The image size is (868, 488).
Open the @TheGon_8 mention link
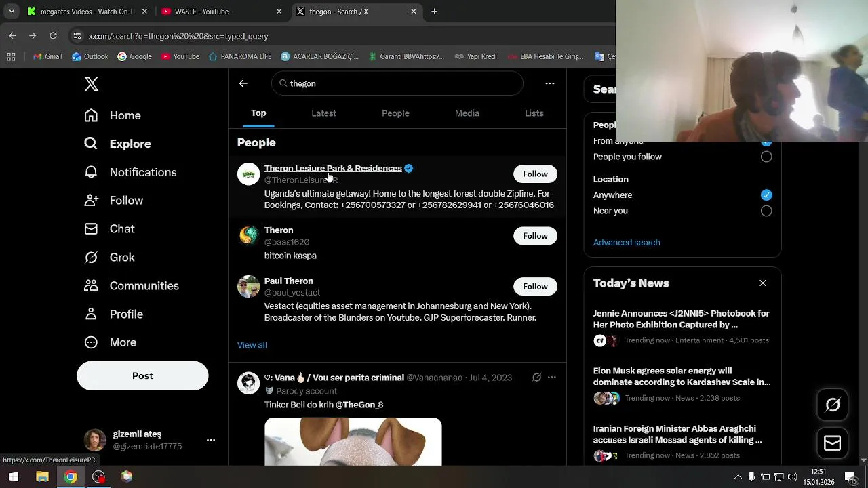pyautogui.click(x=359, y=405)
